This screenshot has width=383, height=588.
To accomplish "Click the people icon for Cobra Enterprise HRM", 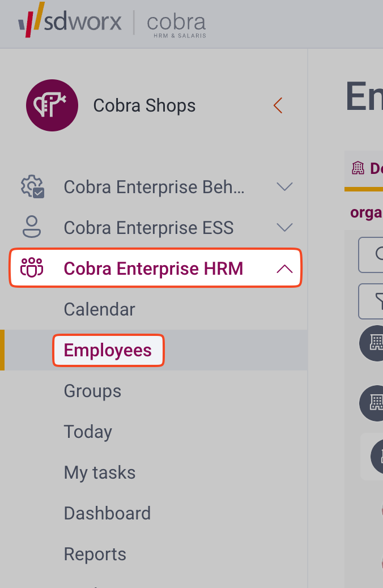I will pos(32,268).
